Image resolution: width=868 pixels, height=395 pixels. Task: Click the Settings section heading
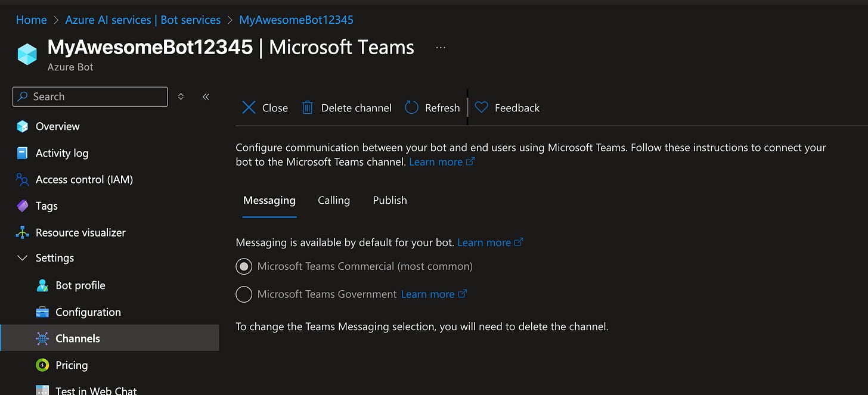[55, 258]
